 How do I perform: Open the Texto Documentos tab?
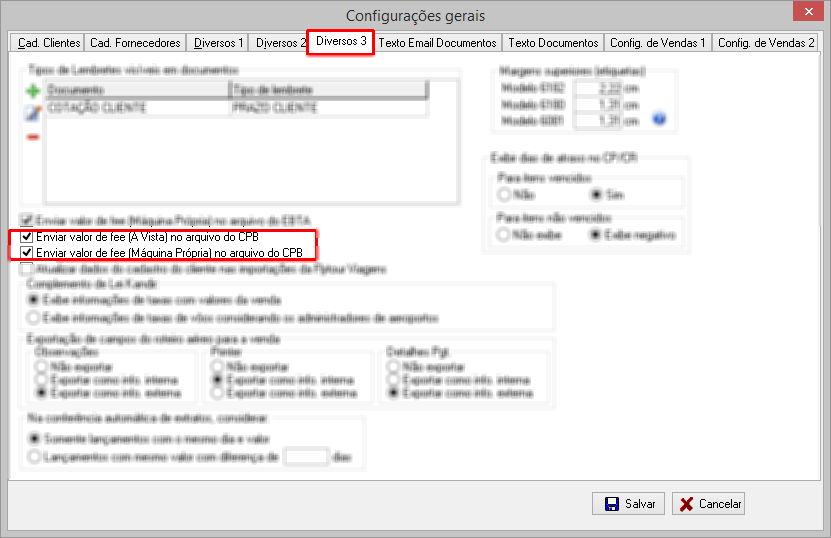553,43
